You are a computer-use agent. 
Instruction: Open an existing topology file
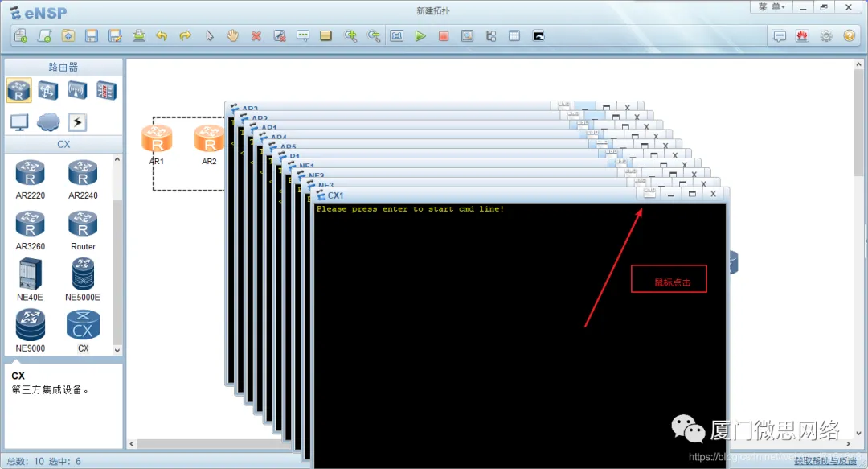coord(68,36)
